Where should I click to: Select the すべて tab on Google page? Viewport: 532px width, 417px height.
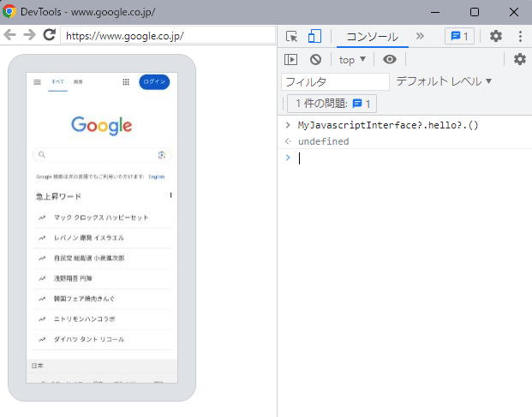57,81
